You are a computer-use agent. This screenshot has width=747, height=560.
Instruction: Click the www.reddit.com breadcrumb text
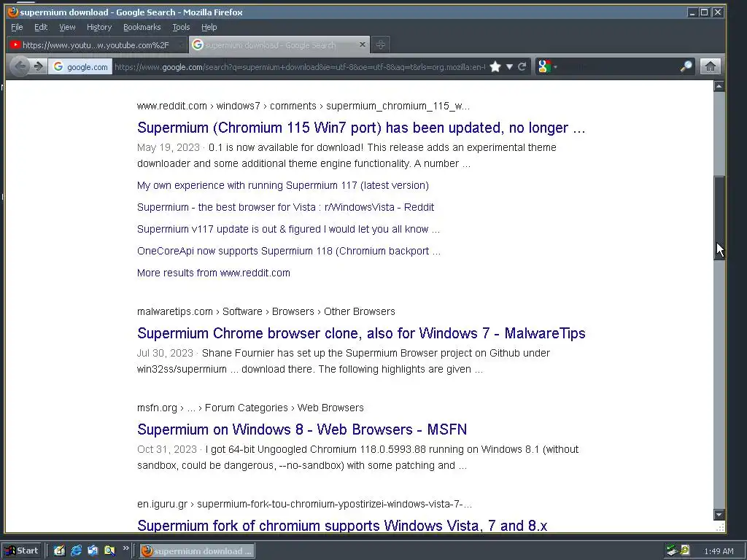(x=172, y=106)
